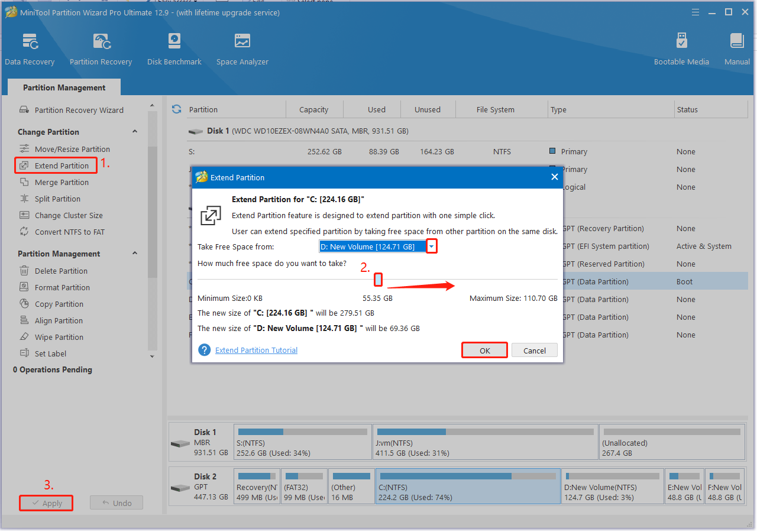The height and width of the screenshot is (532, 757).
Task: Click the refresh partition list icon
Action: [176, 109]
